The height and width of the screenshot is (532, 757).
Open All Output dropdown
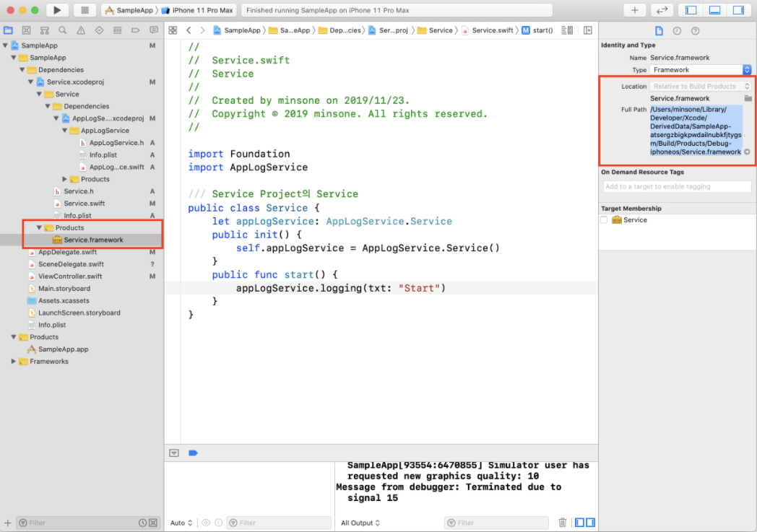click(x=360, y=523)
